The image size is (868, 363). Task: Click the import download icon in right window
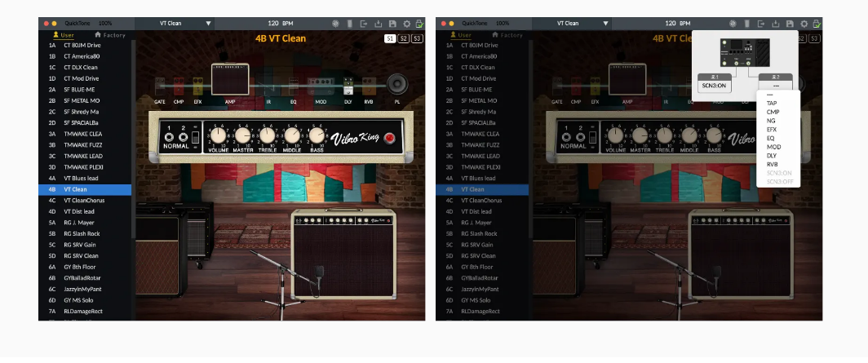(776, 24)
